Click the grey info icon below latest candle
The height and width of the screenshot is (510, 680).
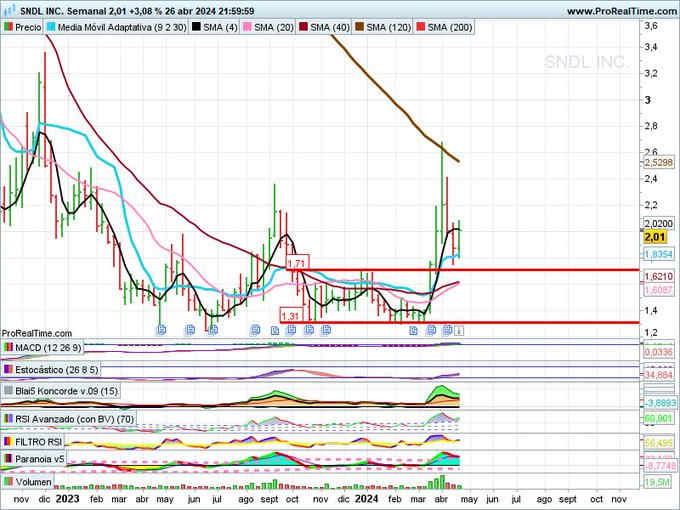click(x=459, y=331)
